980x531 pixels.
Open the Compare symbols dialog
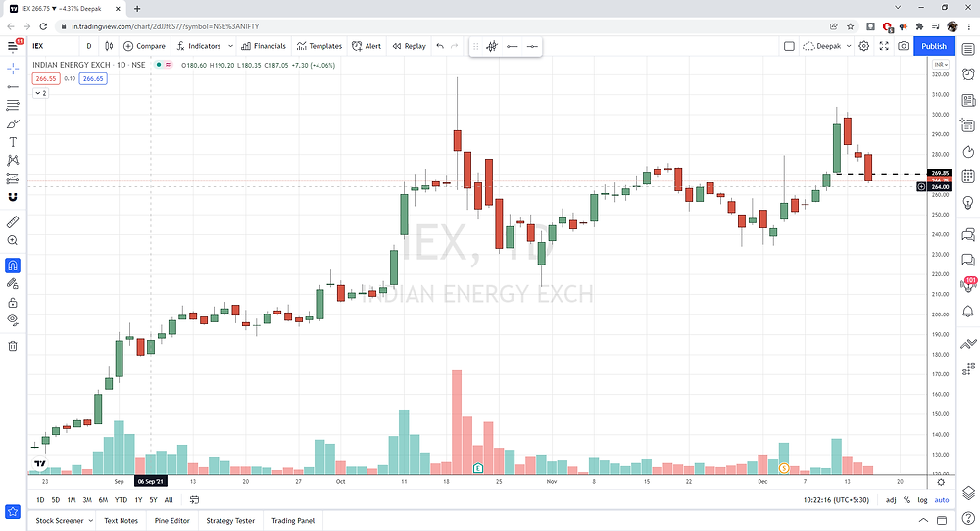[144, 46]
